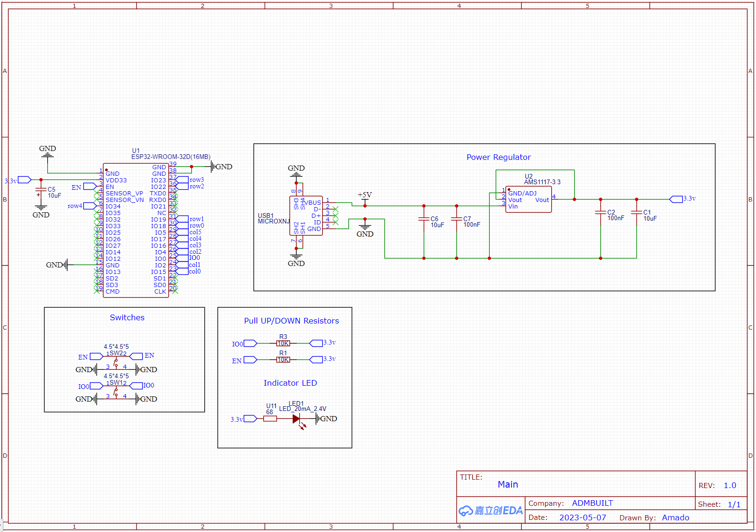Click the red LED1 diode symbol
Viewport: 756px width, 532px height.
[x=296, y=419]
